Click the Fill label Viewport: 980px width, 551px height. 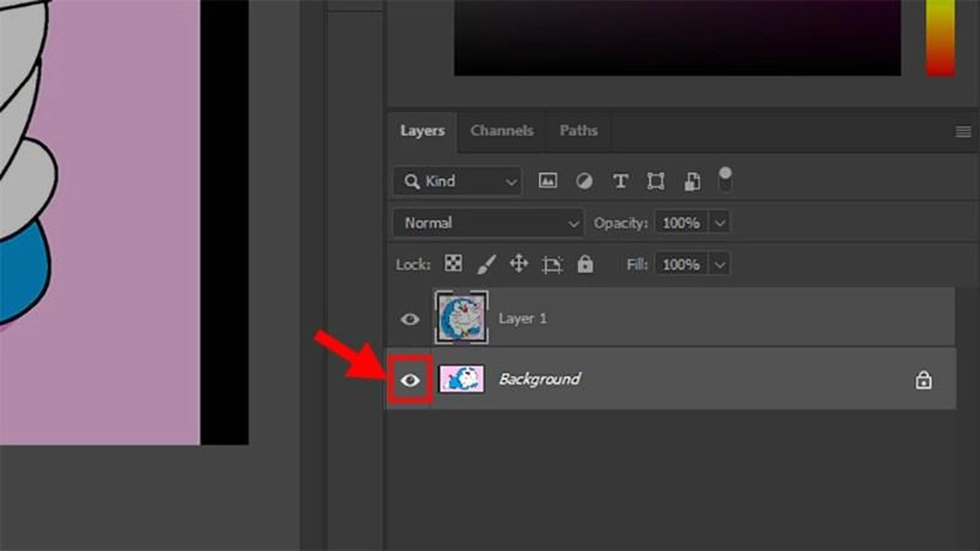pos(637,265)
